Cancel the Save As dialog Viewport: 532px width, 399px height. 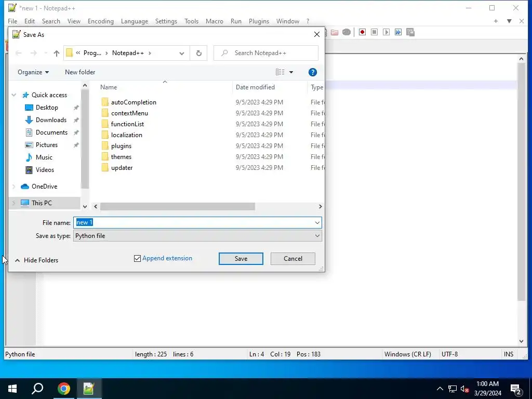point(293,259)
